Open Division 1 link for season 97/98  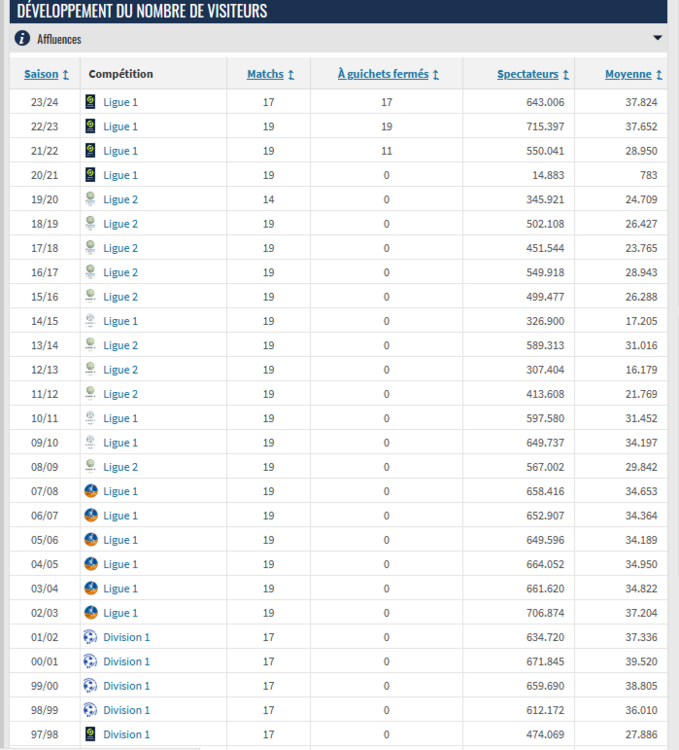pyautogui.click(x=127, y=734)
